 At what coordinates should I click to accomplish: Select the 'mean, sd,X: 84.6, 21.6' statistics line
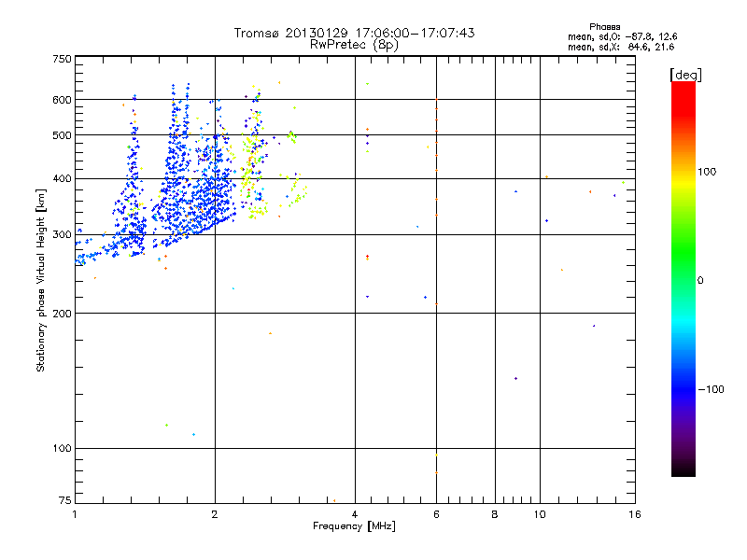tap(621, 47)
